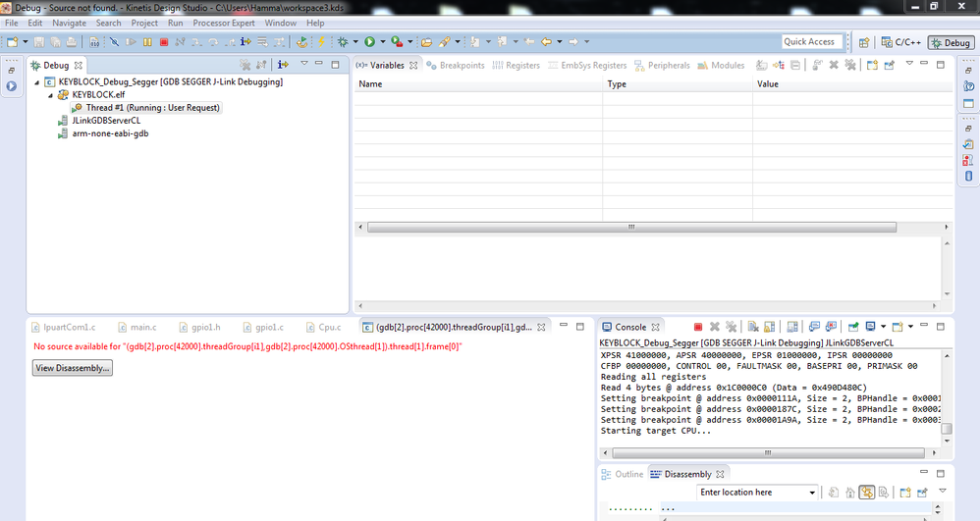Screen dimensions: 980x521
Task: Toggle Show Logical Structure in Variables toolbar
Action: tap(778, 65)
